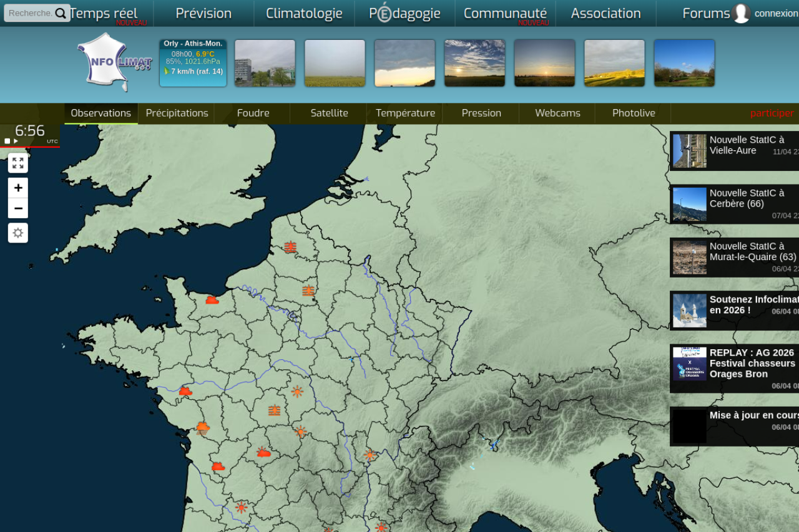Screen dimensions: 799x532
Task: Select the Satellite tab
Action: click(329, 113)
